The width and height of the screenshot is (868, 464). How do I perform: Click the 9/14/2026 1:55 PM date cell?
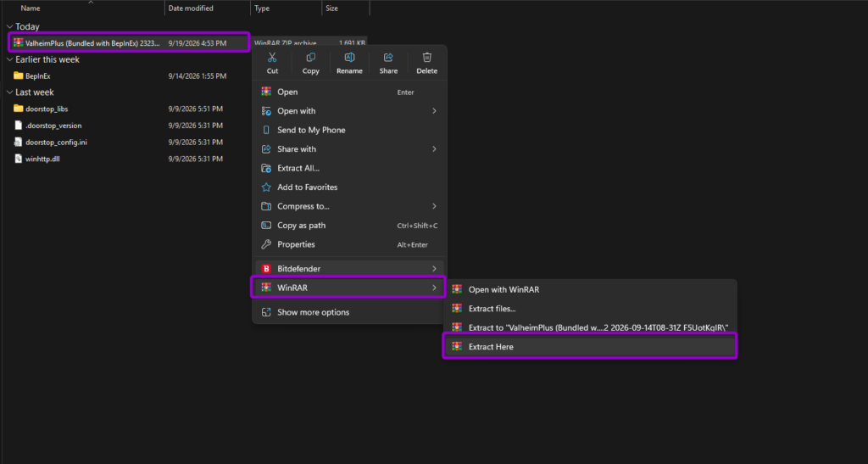tap(197, 76)
